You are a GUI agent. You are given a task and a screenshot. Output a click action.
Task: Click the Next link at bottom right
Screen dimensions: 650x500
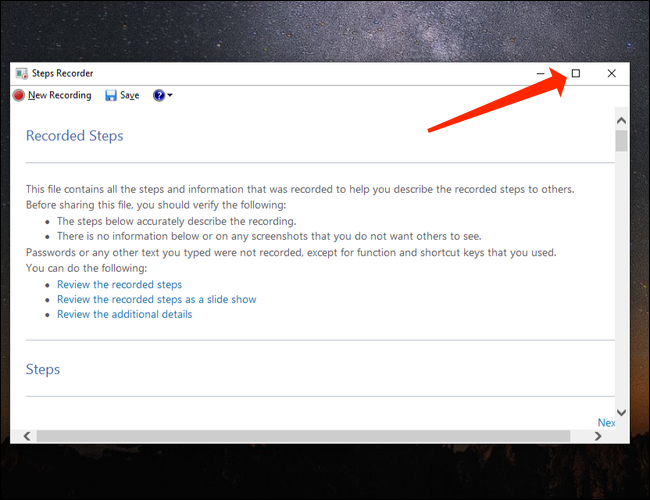pos(606,423)
